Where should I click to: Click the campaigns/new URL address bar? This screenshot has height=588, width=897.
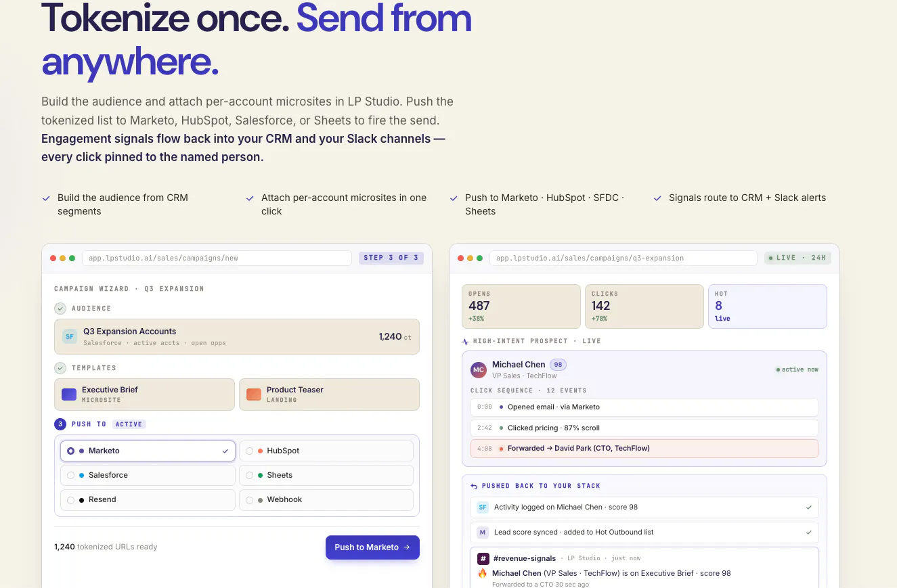pyautogui.click(x=217, y=258)
